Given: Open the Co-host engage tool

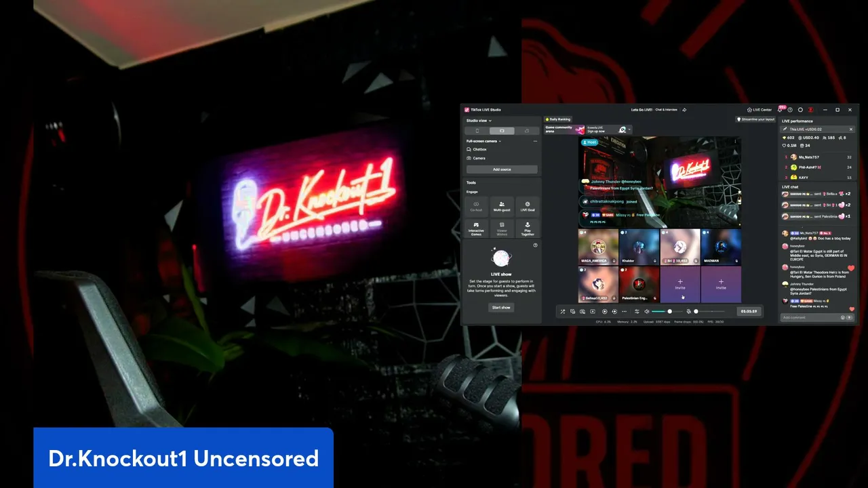Looking at the screenshot, I should pos(476,205).
